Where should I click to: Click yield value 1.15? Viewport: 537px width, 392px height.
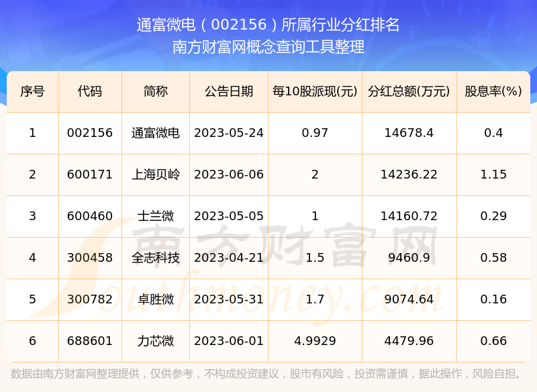point(493,175)
